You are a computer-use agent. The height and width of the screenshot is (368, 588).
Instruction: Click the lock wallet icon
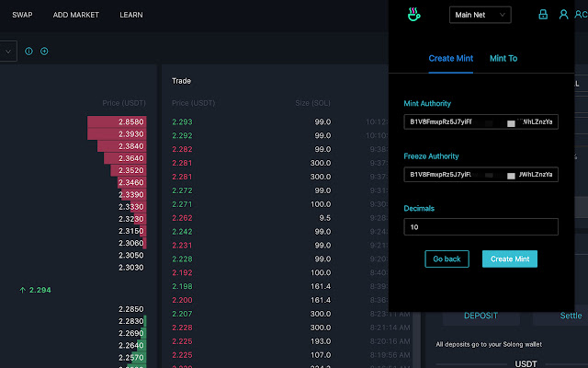[x=543, y=15]
